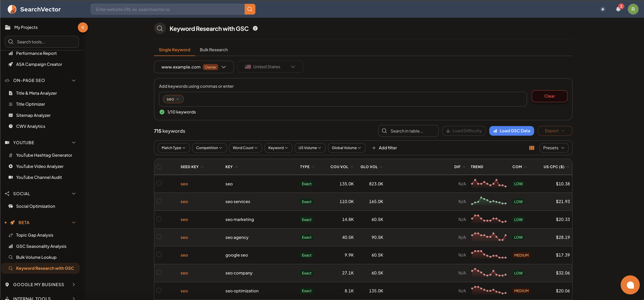This screenshot has height=300, width=644.
Task: Open the Keyword filter dropdown
Action: [x=278, y=148]
